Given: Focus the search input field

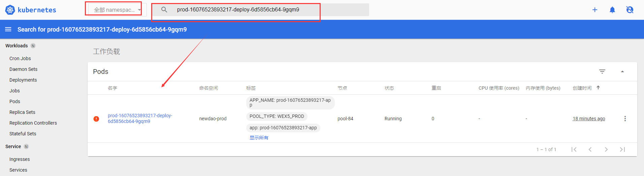Looking at the screenshot, I should pos(261,10).
